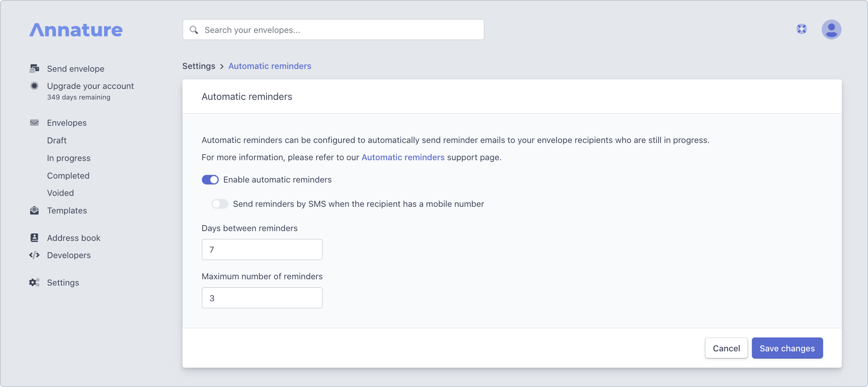
Task: Click the search magnifier icon
Action: (x=194, y=29)
